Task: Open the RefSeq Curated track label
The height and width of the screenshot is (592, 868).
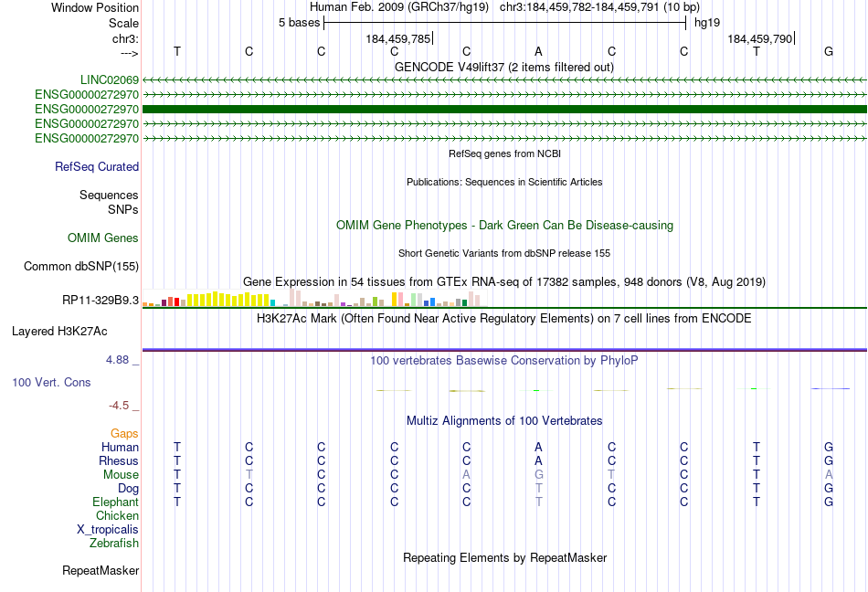Action: (97, 166)
